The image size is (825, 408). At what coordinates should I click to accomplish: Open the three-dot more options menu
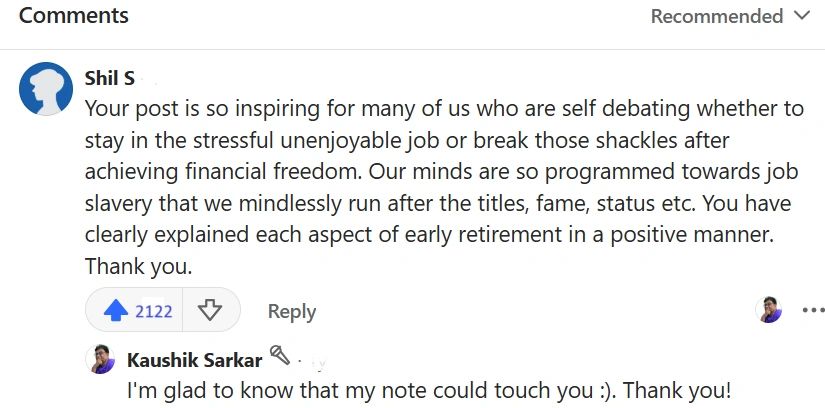pyautogui.click(x=813, y=310)
